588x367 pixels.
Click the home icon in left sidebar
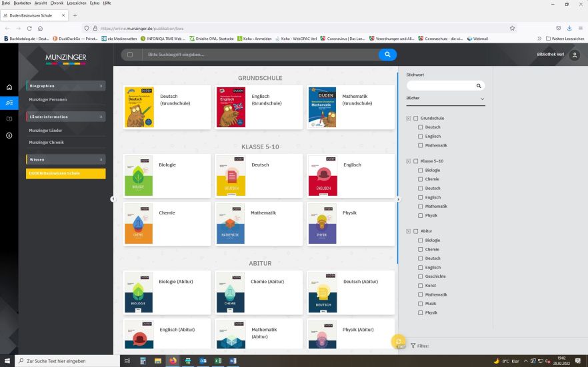pos(9,87)
